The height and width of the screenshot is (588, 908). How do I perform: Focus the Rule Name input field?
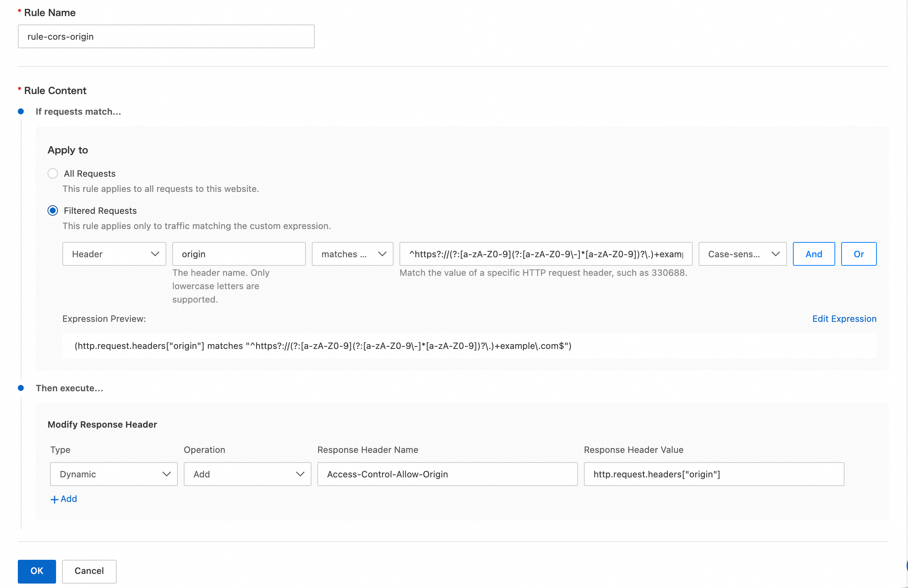pos(166,37)
